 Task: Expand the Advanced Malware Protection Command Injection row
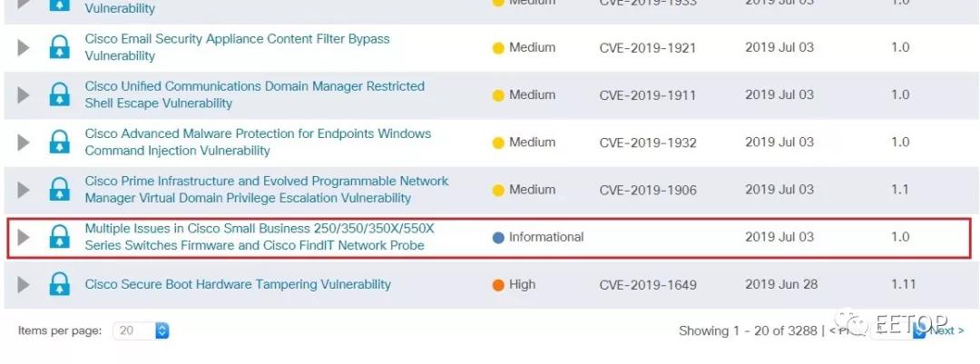point(23,143)
